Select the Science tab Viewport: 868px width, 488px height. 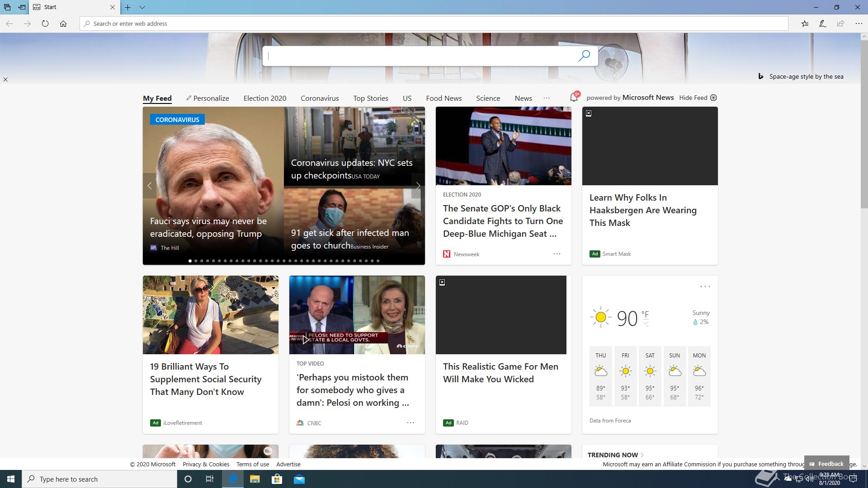pos(488,98)
